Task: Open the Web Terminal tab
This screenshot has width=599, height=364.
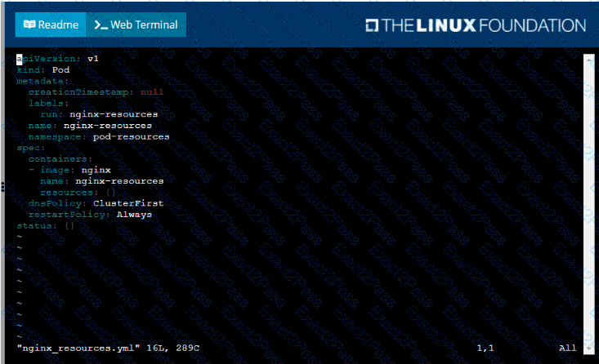Action: tap(136, 25)
